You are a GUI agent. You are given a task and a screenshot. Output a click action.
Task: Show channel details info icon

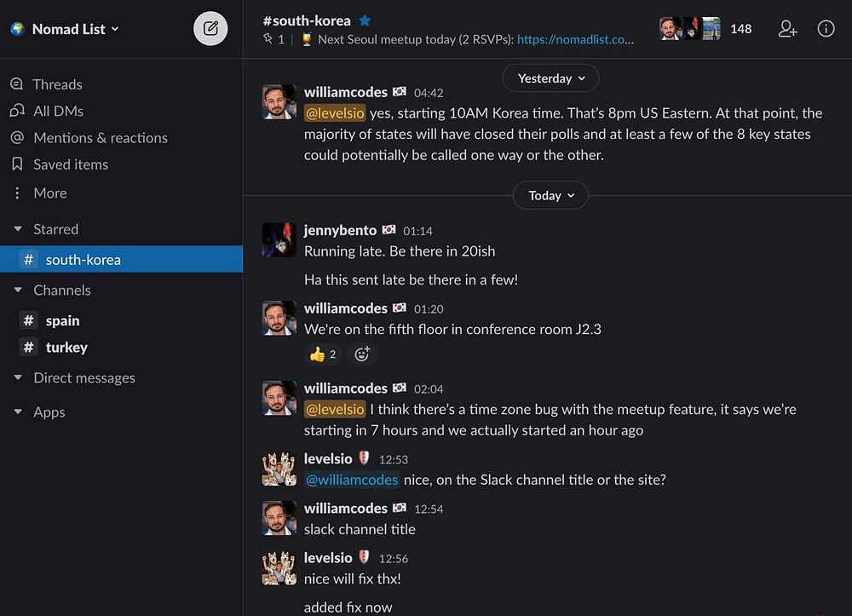point(826,29)
